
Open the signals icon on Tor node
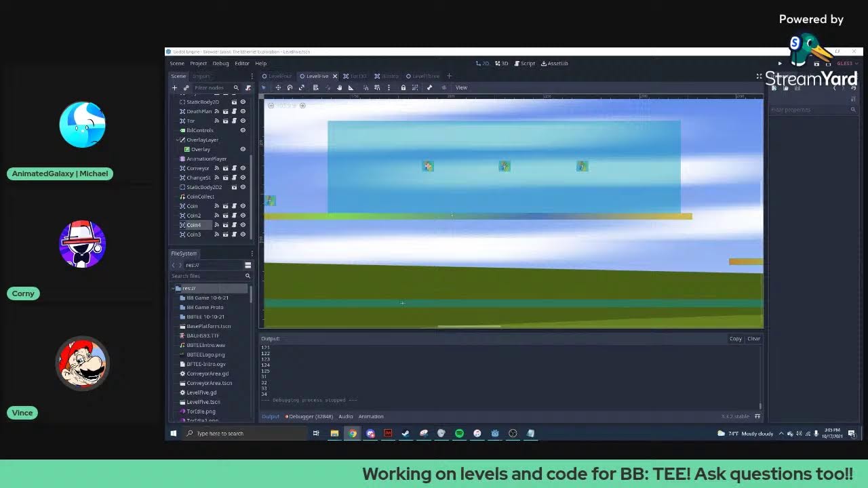pyautogui.click(x=217, y=121)
